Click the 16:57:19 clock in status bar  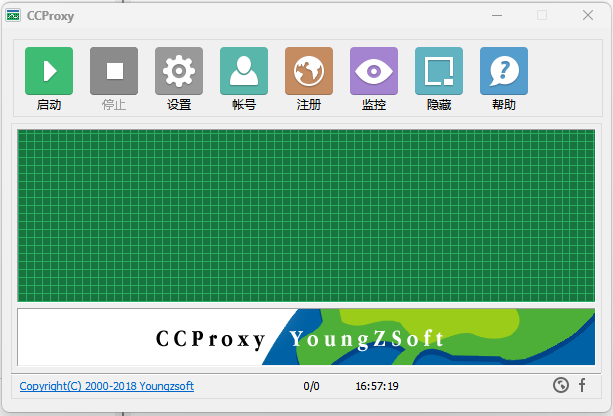tap(377, 386)
